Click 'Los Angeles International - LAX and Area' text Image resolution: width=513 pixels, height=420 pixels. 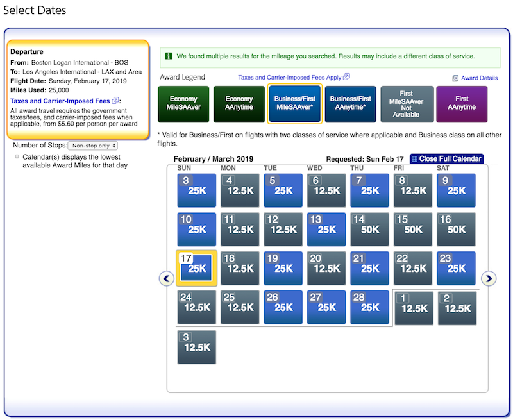[x=82, y=72]
